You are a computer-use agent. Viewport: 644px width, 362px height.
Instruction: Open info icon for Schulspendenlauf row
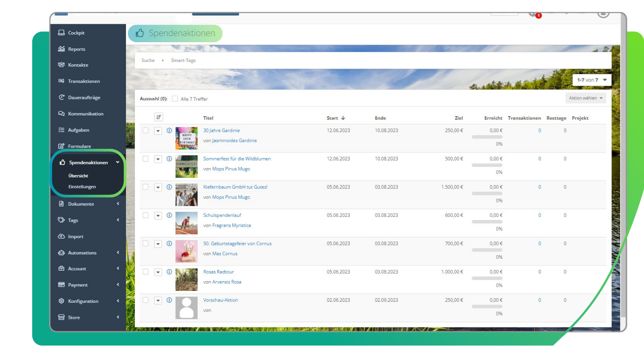169,215
